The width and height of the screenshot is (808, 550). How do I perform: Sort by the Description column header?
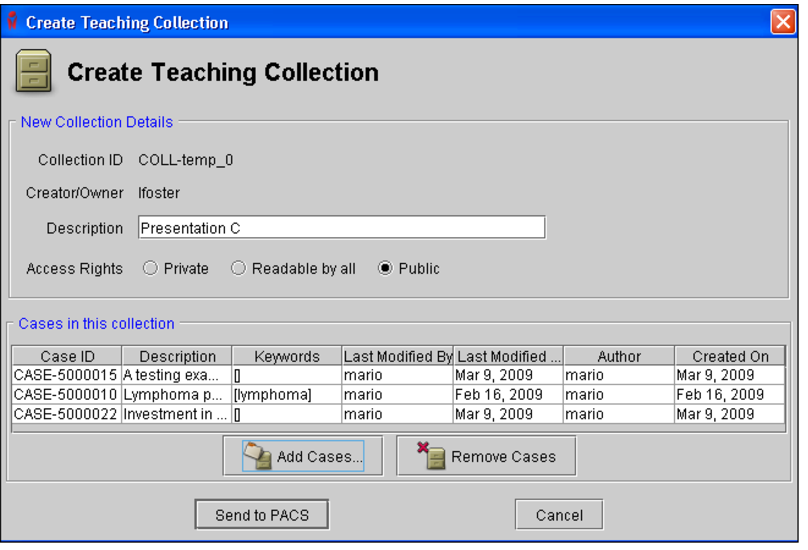177,356
